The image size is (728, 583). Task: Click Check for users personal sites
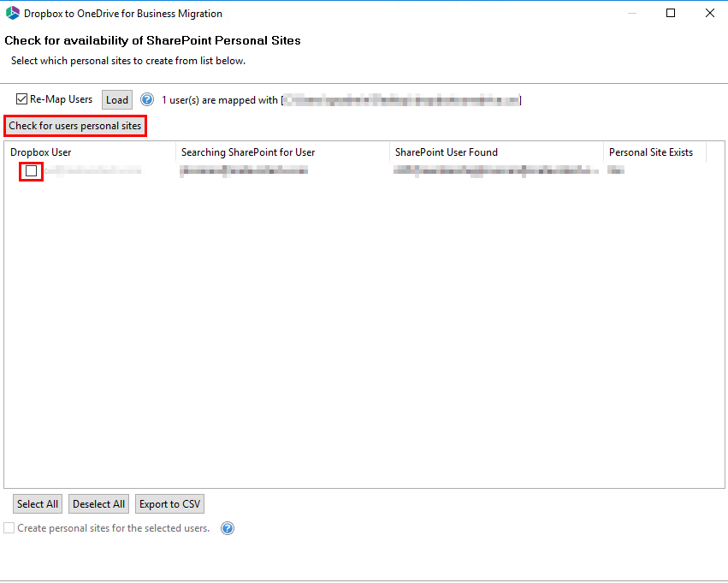click(74, 125)
